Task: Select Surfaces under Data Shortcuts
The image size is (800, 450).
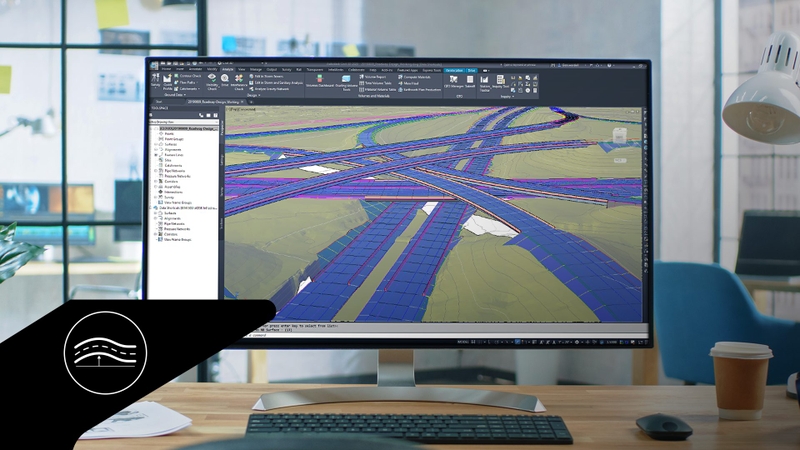Action: [170, 213]
